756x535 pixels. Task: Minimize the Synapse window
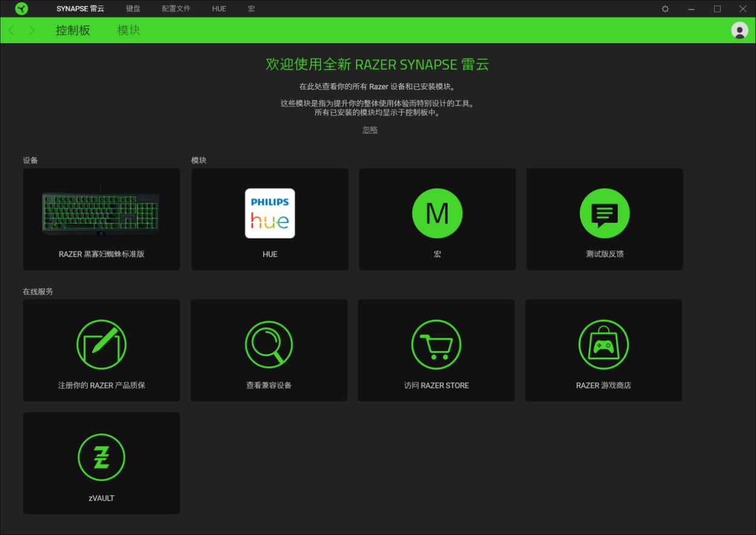click(691, 9)
